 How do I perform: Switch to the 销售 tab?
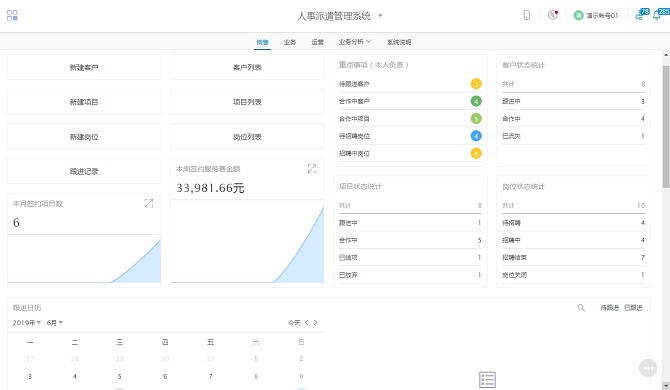click(x=262, y=42)
